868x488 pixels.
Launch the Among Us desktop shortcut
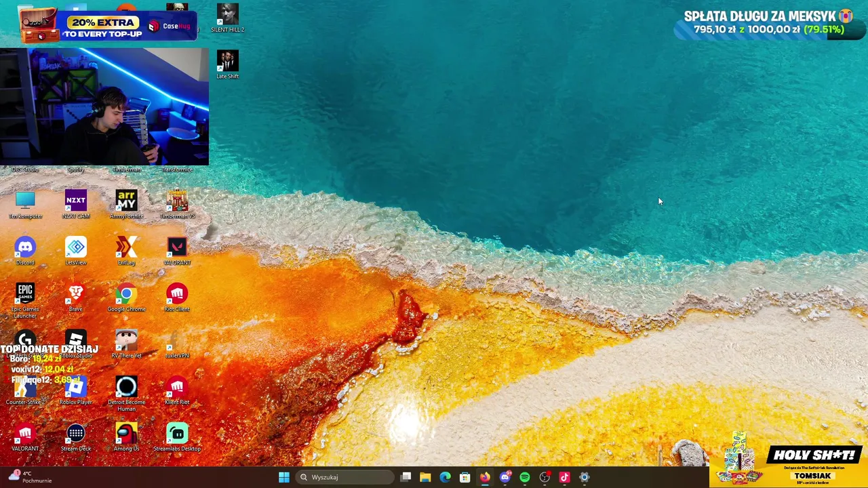126,437
